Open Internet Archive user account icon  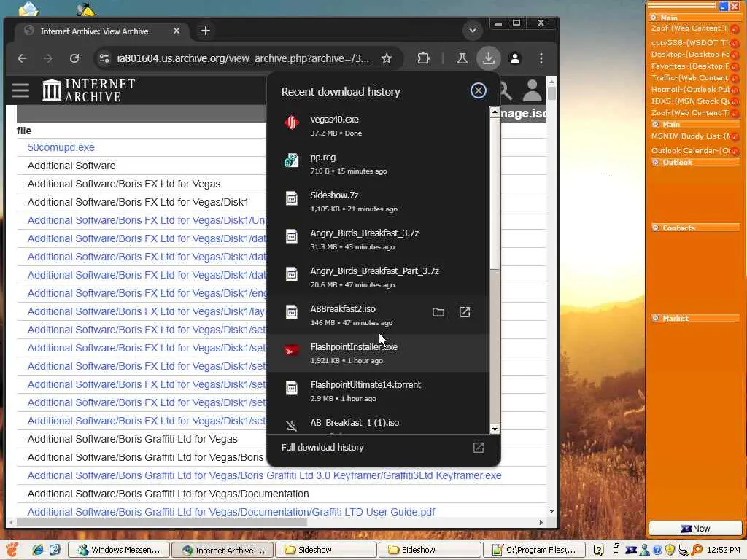(532, 90)
